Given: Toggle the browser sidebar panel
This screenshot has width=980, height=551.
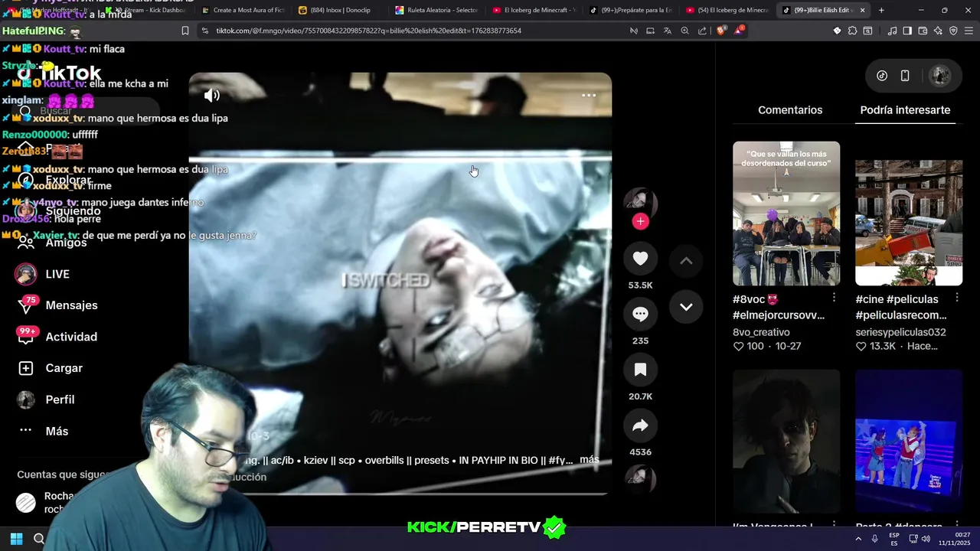Looking at the screenshot, I should click(907, 31).
